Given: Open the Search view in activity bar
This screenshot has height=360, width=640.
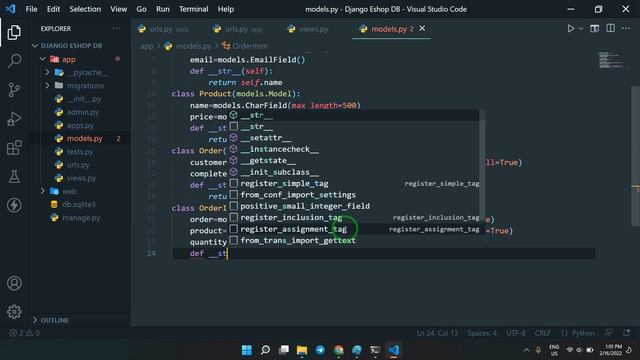Looking at the screenshot, I should pyautogui.click(x=14, y=61).
